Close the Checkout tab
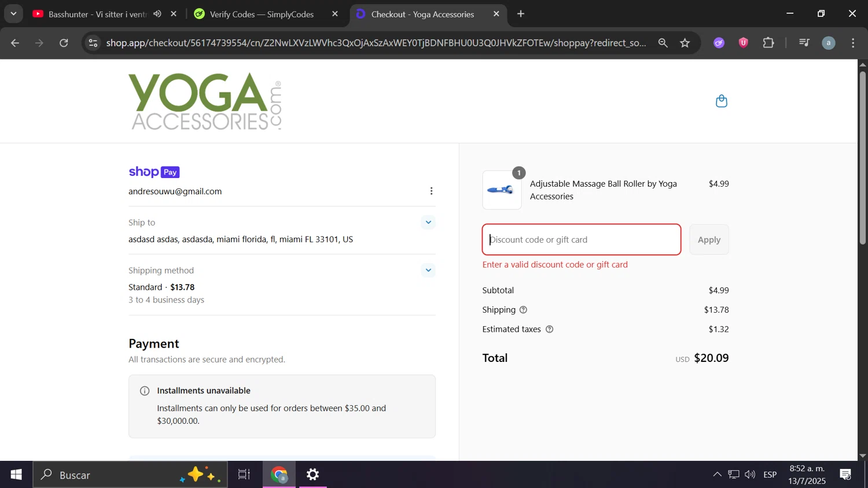The height and width of the screenshot is (488, 868). coord(496,14)
